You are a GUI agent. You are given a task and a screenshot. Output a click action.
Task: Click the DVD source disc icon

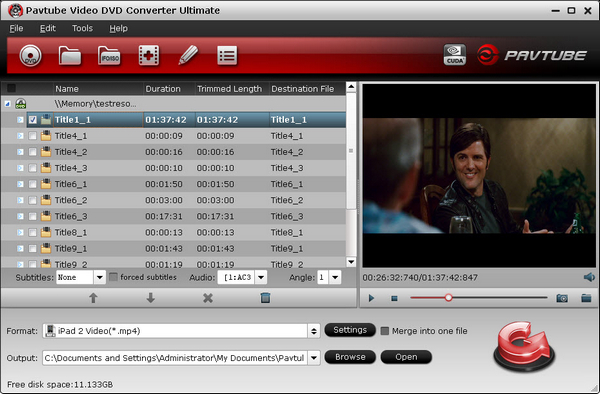click(x=21, y=104)
